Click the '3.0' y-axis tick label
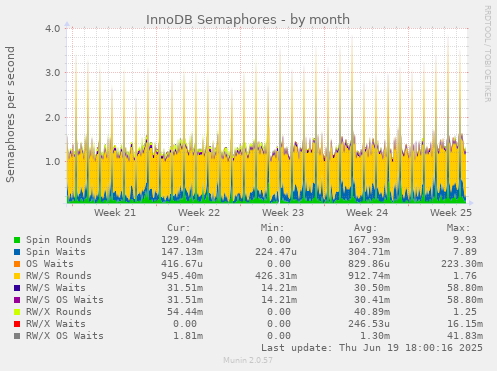Viewport: 497px width, 371px height. point(53,73)
